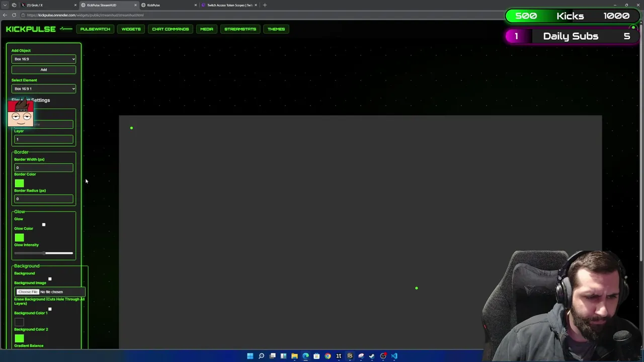Open Microsoft Store from taskbar
This screenshot has width=644, height=362.
pos(316,356)
